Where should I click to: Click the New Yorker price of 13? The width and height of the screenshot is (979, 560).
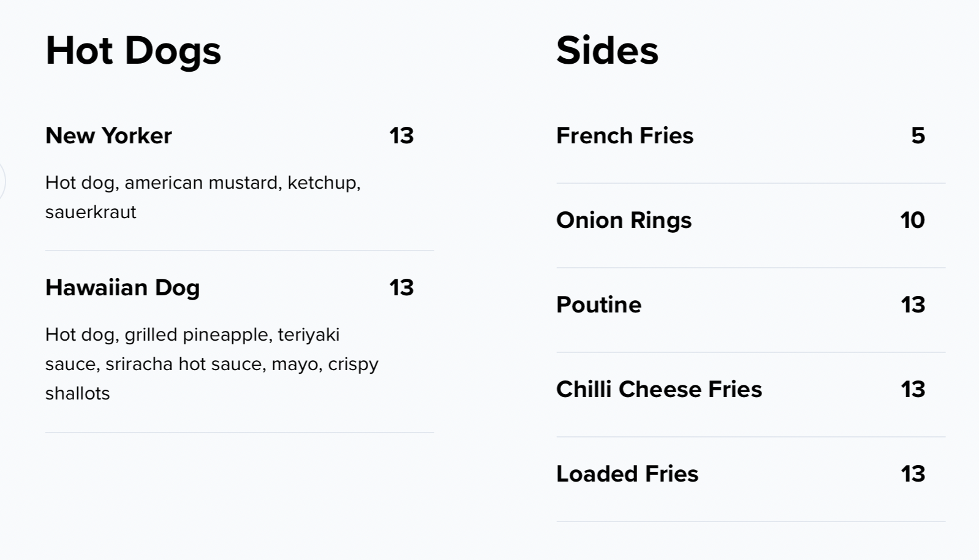(x=401, y=135)
